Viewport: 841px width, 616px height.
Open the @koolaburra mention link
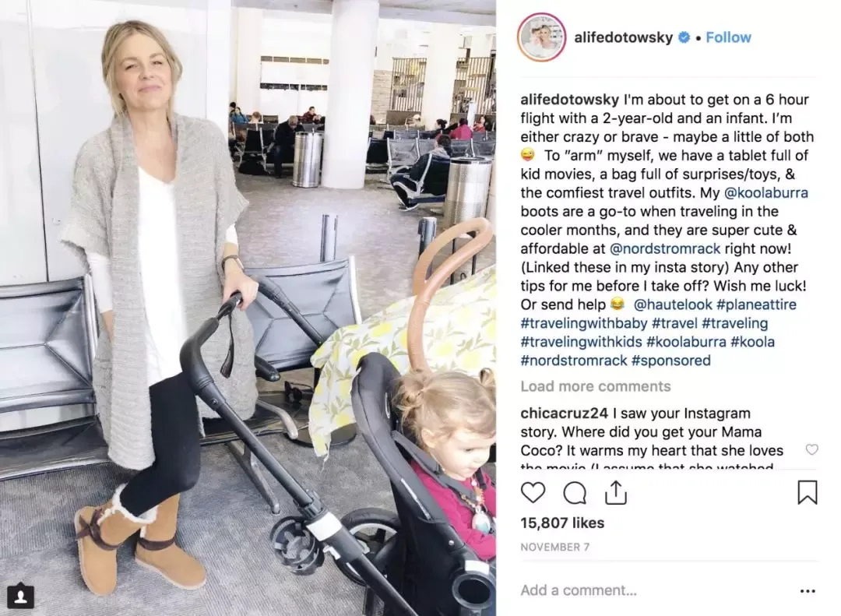[x=766, y=192]
